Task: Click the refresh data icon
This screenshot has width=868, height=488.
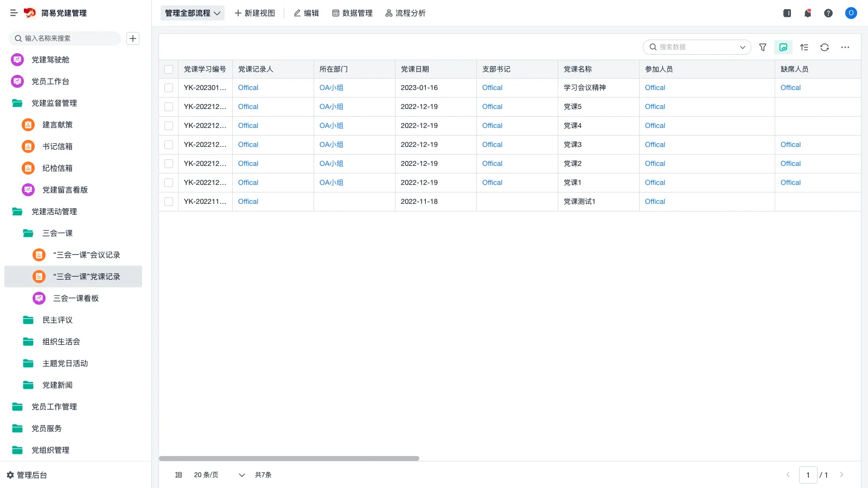Action: (825, 47)
